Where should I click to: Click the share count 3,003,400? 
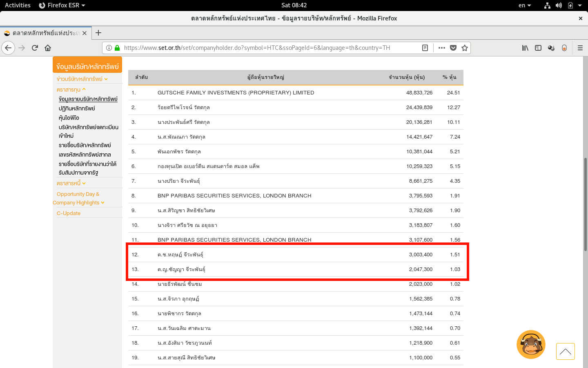(421, 255)
